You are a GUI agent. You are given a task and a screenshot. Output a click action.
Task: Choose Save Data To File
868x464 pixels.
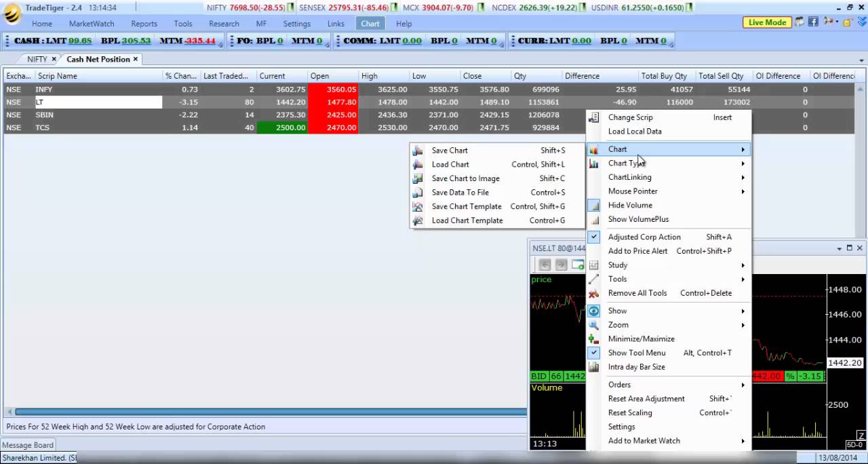(x=497, y=193)
